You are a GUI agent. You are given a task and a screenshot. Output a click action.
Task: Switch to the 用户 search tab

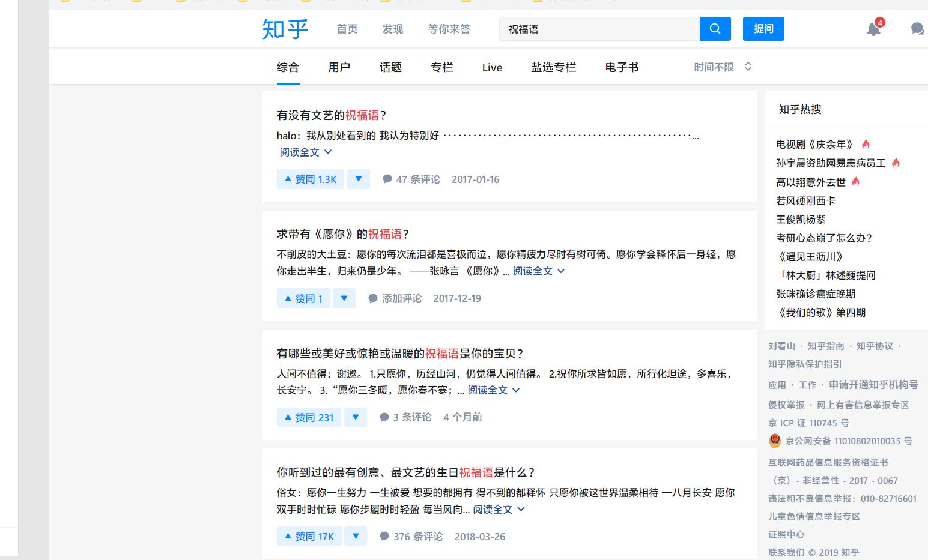click(339, 67)
